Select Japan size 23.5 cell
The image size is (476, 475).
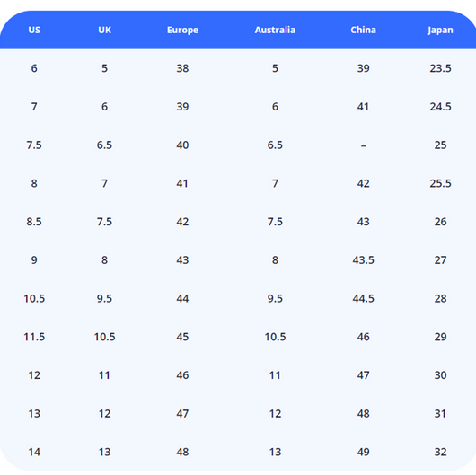(440, 68)
